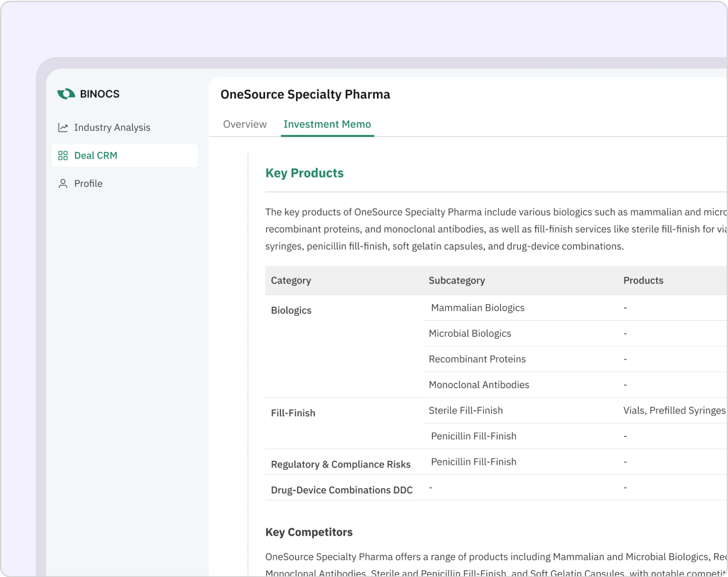
Task: Click the Products column header
Action: point(643,281)
